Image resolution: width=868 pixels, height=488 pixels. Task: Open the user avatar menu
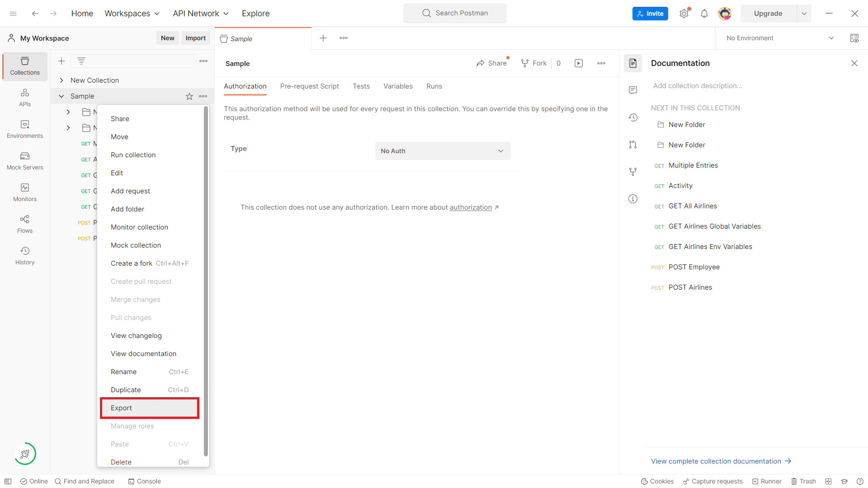(725, 14)
